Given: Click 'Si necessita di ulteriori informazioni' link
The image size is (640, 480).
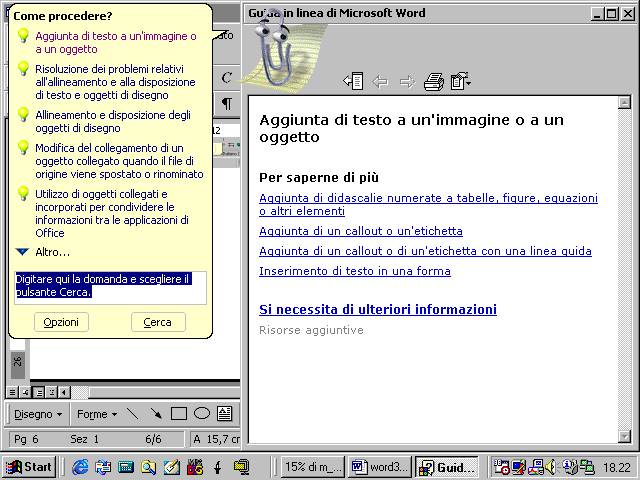Looking at the screenshot, I should click(x=378, y=309).
